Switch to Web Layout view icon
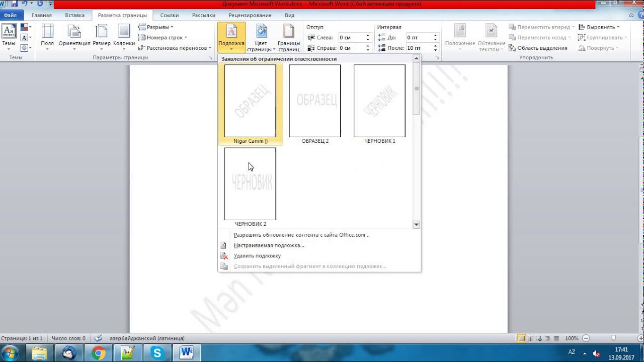This screenshot has width=644, height=362. (539, 338)
